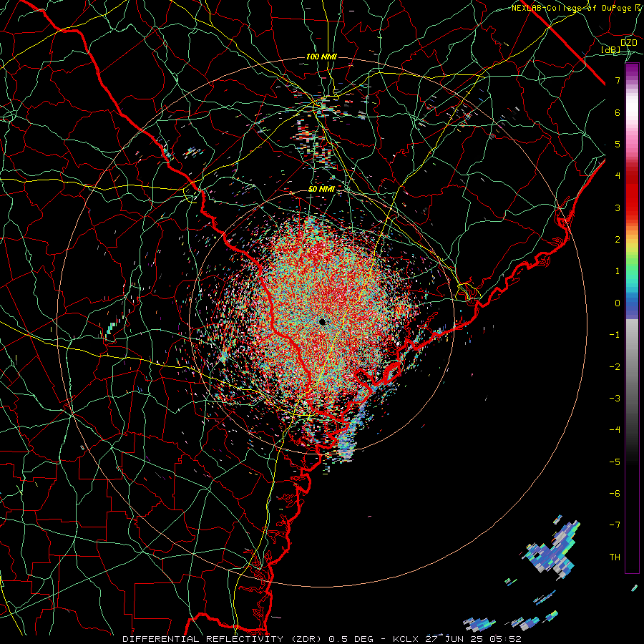The height and width of the screenshot is (644, 644).
Task: Click the -5 value on the color scale
Action: [x=615, y=462]
